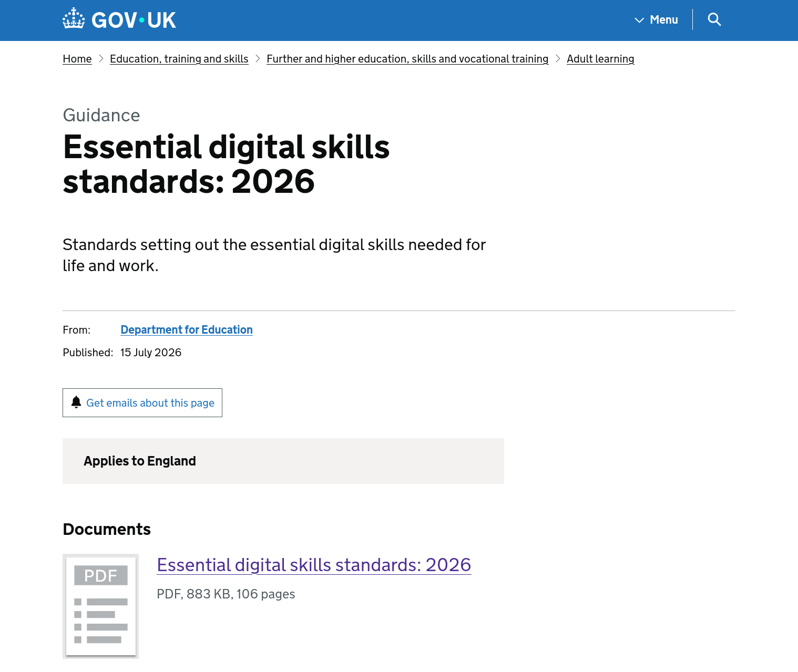This screenshot has width=798, height=672.
Task: Open the PDF document thumbnail
Action: point(100,606)
